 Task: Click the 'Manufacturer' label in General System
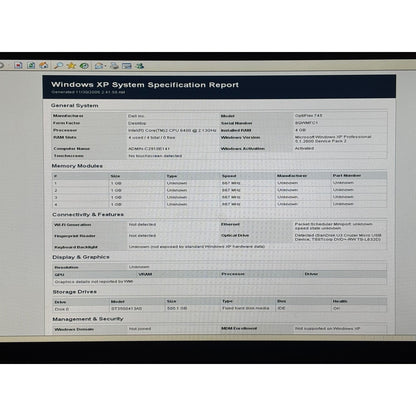pyautogui.click(x=68, y=116)
